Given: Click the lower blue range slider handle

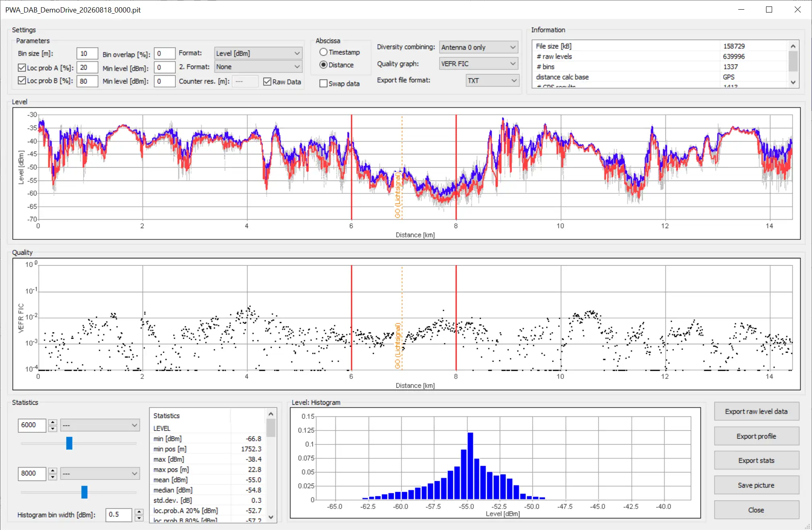Looking at the screenshot, I should [84, 492].
